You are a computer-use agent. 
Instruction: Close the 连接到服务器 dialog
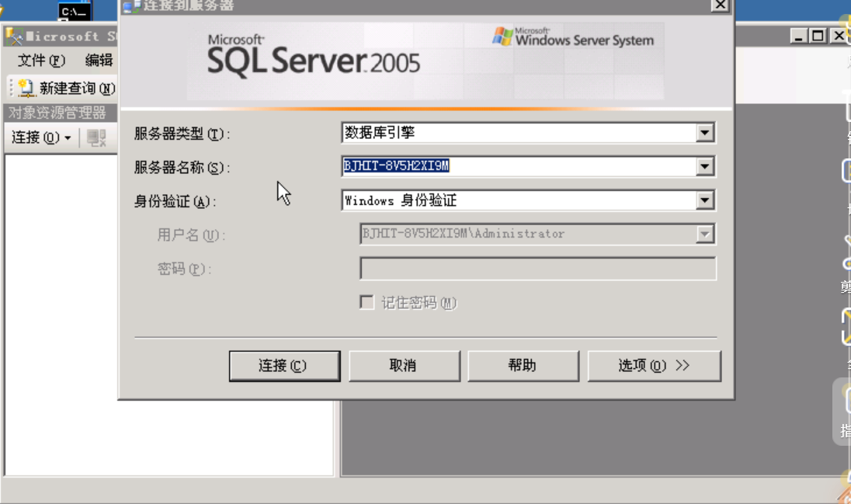point(721,5)
